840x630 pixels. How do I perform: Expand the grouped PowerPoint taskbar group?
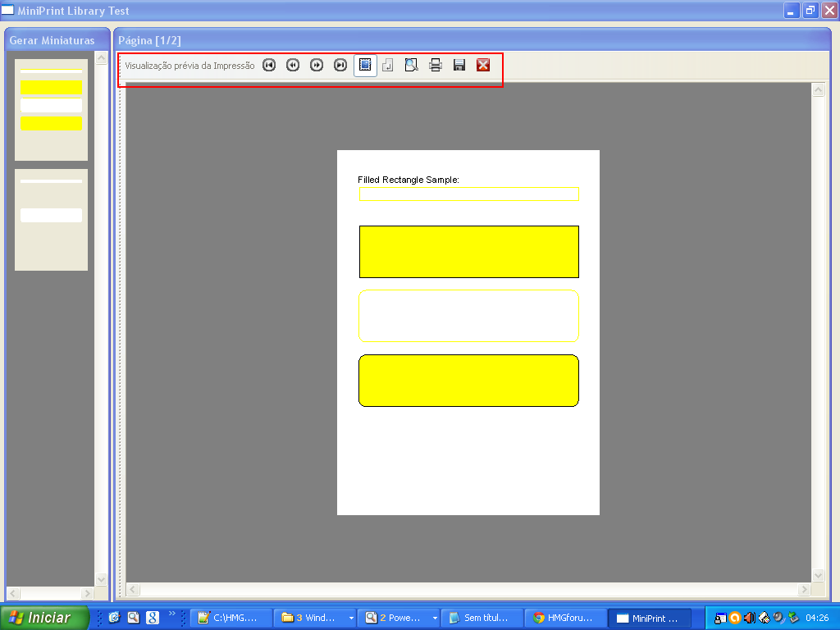435,618
